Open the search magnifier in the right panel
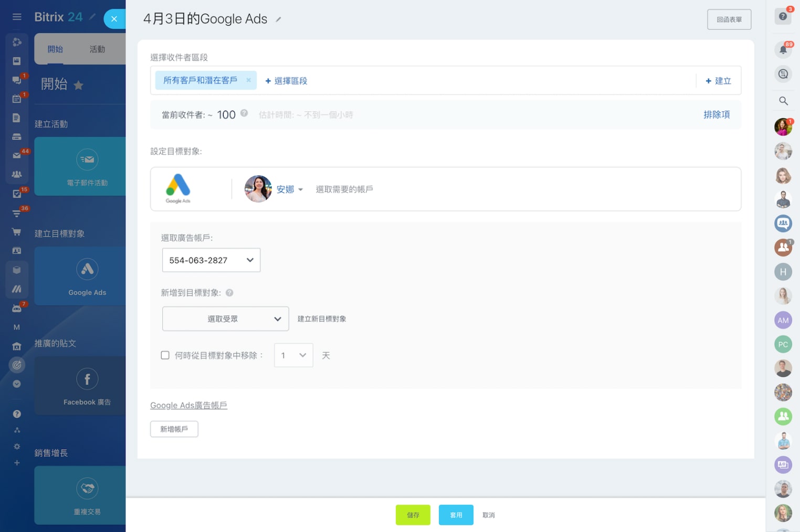The width and height of the screenshot is (800, 532). pyautogui.click(x=783, y=101)
